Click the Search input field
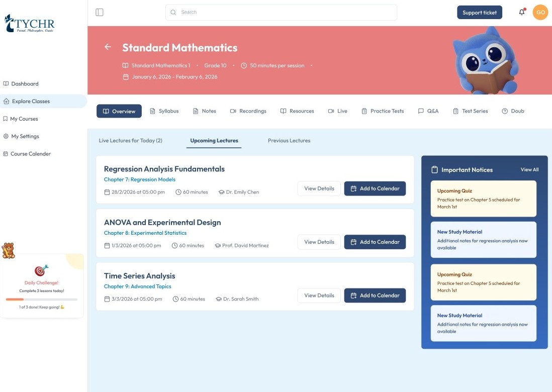552x392 pixels. click(282, 12)
